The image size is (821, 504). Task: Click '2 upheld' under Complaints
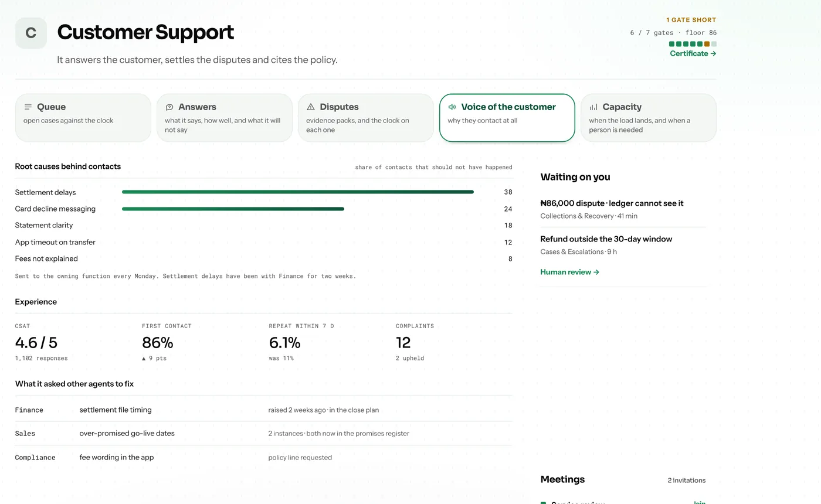(410, 358)
